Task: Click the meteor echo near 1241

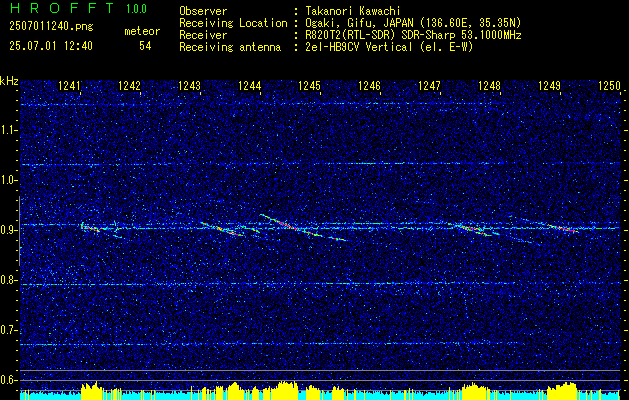Action: pos(91,228)
